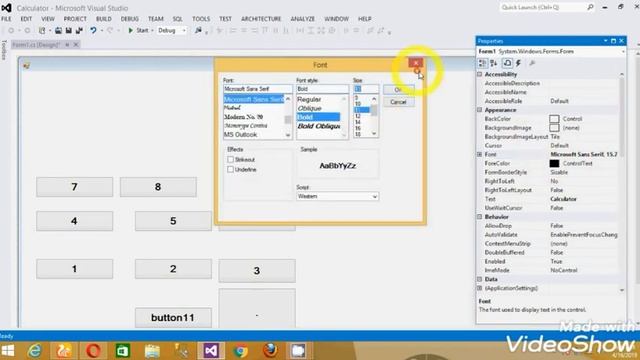Click the Navigate Backward toolbar icon
This screenshot has height=360, width=640.
pyautogui.click(x=11, y=30)
